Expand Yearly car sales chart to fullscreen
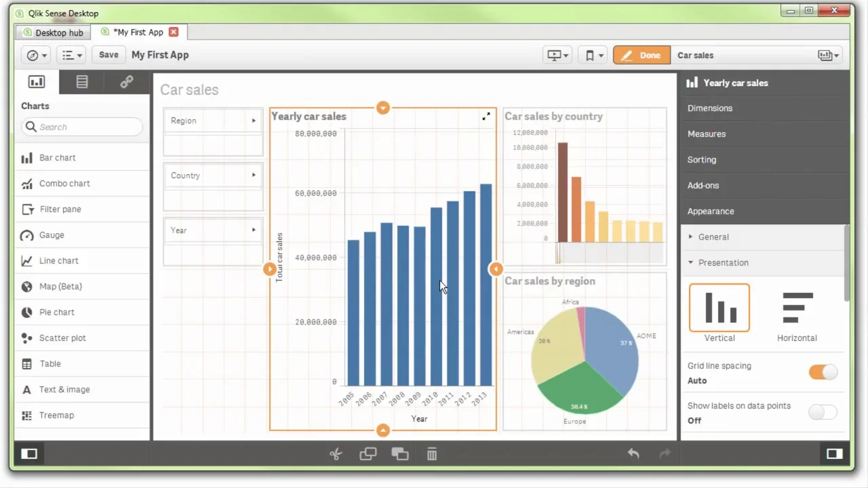The width and height of the screenshot is (868, 488). click(486, 117)
